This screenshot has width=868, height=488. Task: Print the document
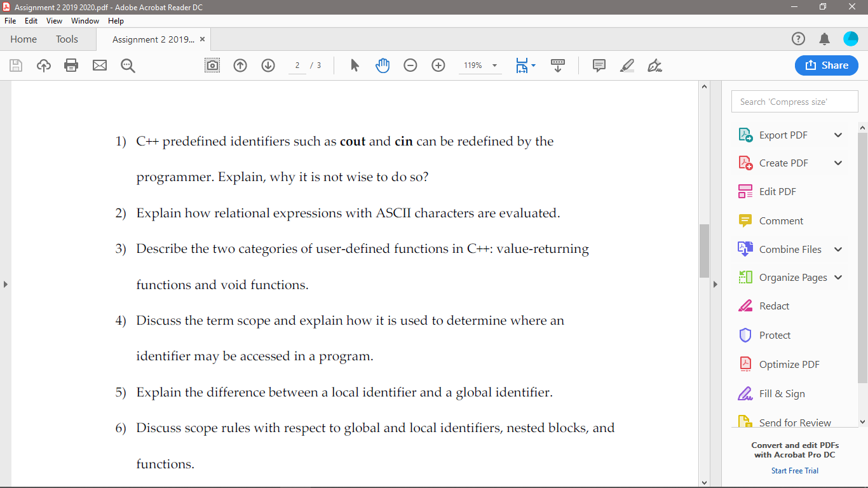point(71,65)
